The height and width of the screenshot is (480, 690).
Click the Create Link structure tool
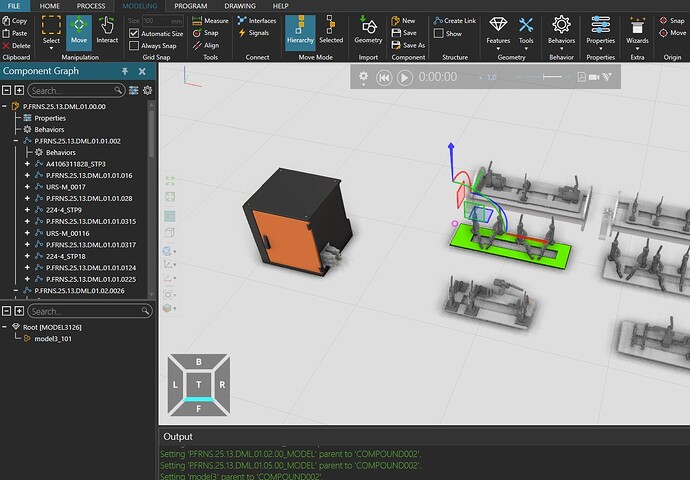tap(453, 20)
